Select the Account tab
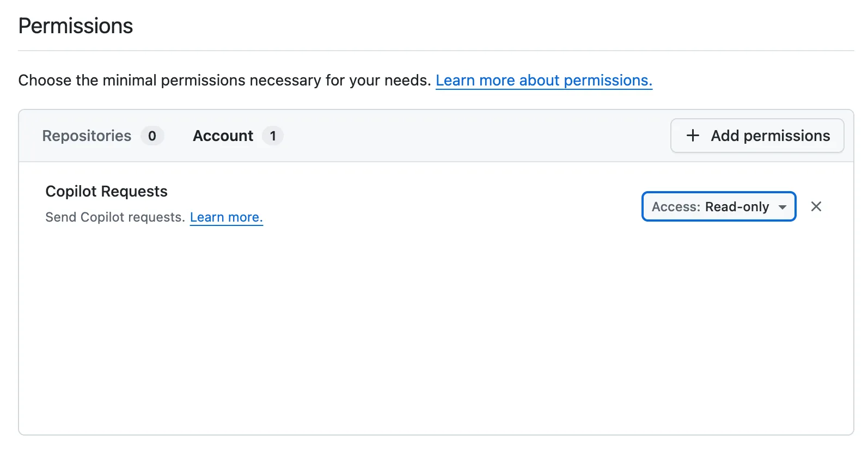Screen dimensions: 868x453 [223, 136]
